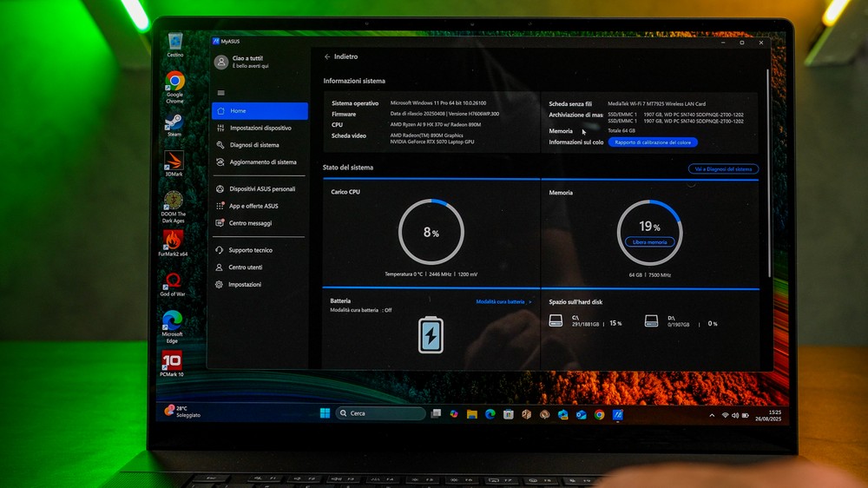This screenshot has width=868, height=488.
Task: Open Cestino on the desktop
Action: click(x=175, y=45)
